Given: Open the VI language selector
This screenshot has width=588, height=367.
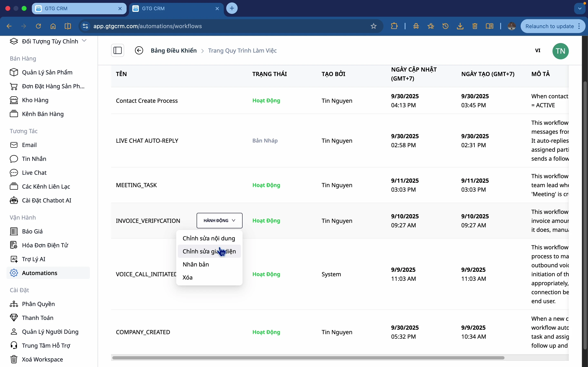Looking at the screenshot, I should click(538, 51).
